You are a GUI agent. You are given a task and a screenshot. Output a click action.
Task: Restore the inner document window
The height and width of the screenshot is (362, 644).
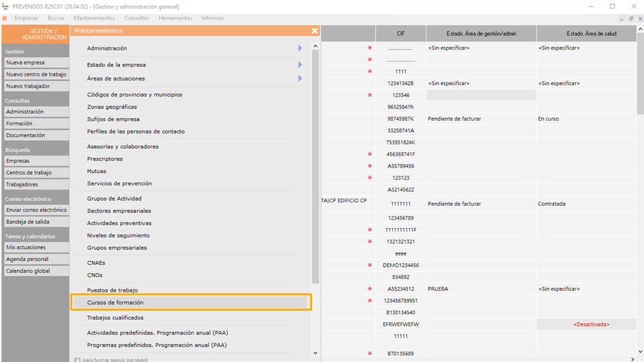click(x=630, y=18)
